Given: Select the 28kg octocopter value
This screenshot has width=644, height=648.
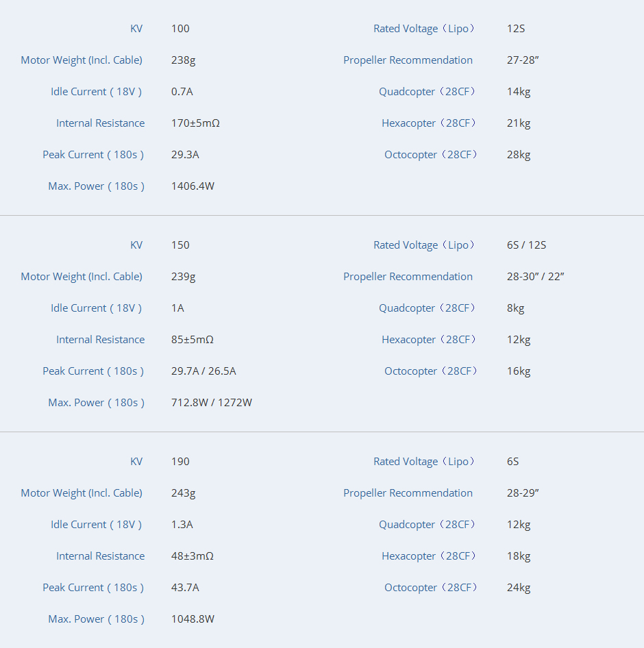Looking at the screenshot, I should (x=519, y=155).
